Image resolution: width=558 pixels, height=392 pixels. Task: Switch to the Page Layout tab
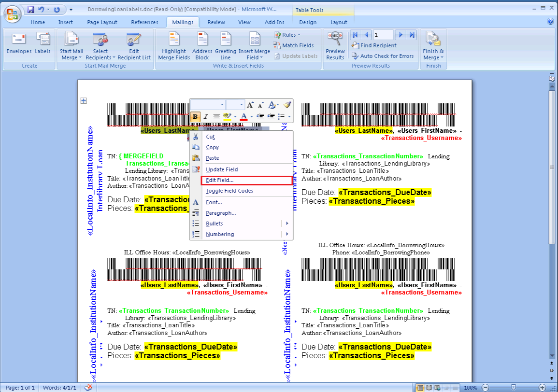pyautogui.click(x=102, y=22)
